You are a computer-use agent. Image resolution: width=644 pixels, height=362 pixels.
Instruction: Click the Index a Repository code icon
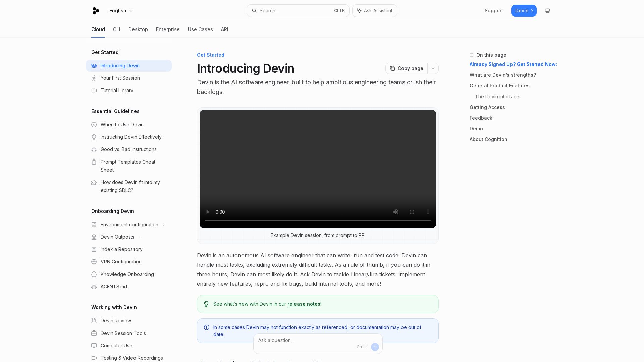tap(94, 249)
